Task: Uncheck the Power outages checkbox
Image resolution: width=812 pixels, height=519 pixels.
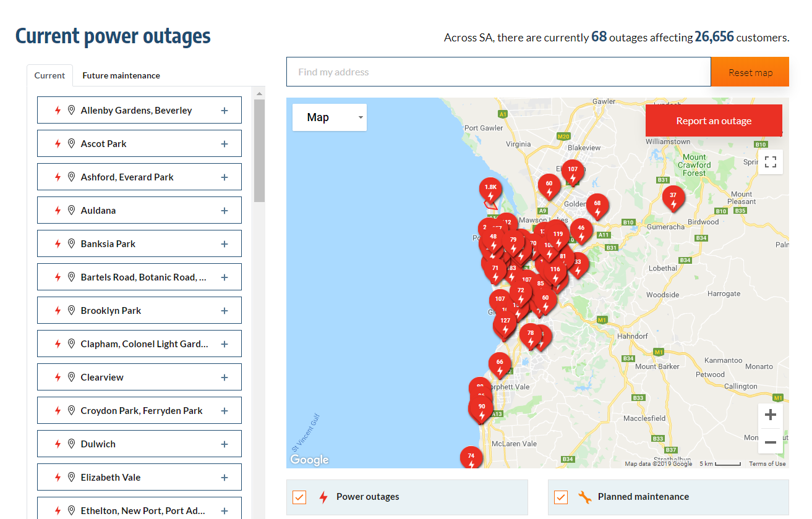Action: click(x=300, y=497)
